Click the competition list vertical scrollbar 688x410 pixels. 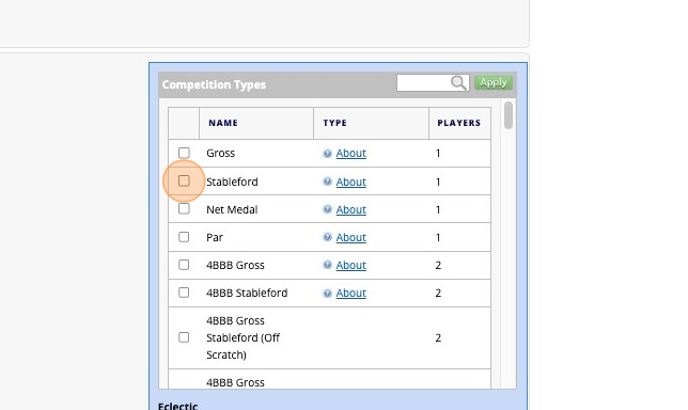pos(509,115)
